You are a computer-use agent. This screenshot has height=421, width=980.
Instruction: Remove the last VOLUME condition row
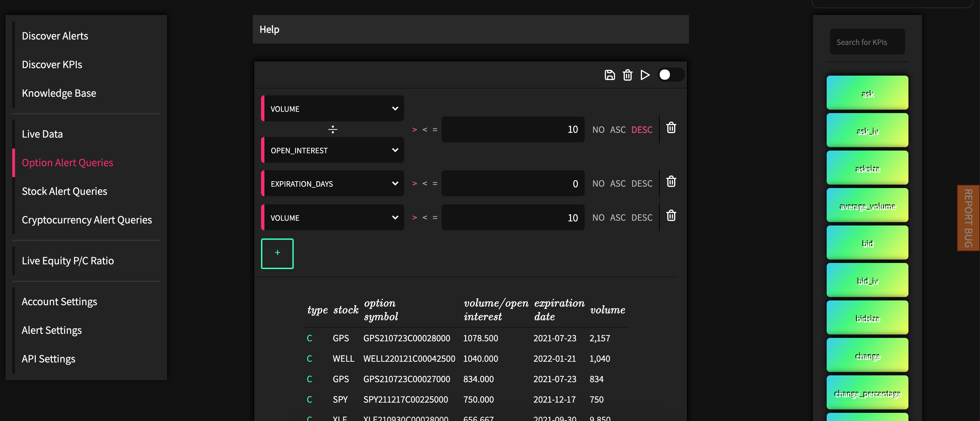pyautogui.click(x=671, y=216)
